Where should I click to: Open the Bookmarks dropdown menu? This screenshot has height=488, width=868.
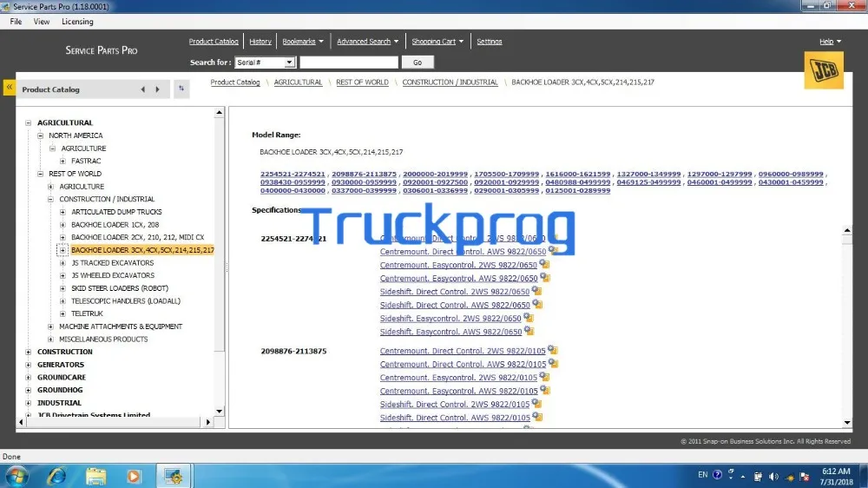click(303, 42)
